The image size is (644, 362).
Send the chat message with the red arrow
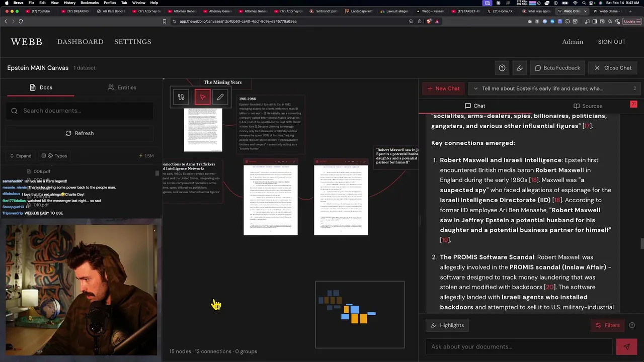626,346
